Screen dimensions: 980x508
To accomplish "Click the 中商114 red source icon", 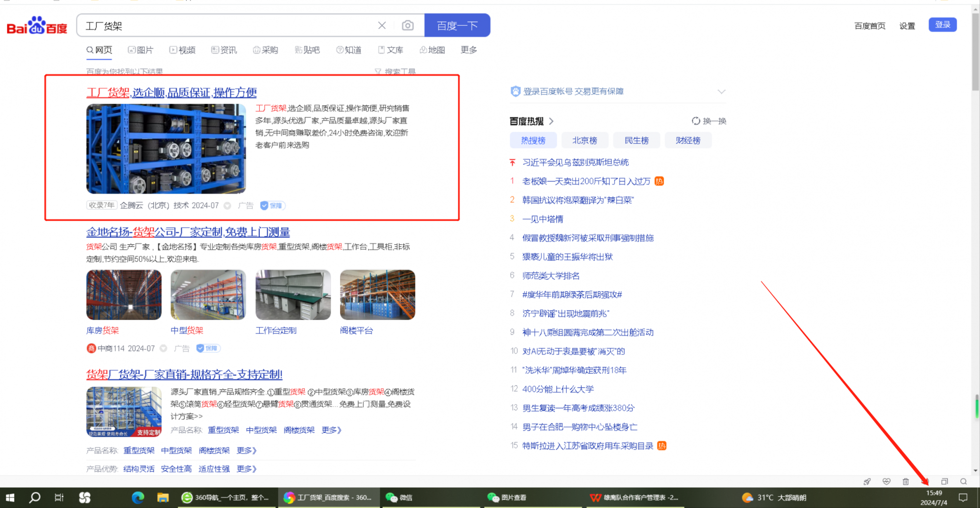I will pyautogui.click(x=91, y=348).
